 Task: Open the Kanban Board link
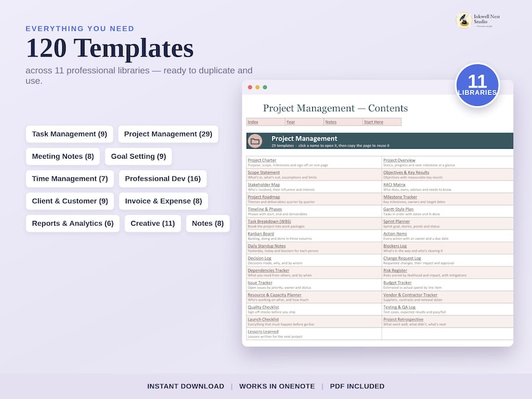click(261, 234)
